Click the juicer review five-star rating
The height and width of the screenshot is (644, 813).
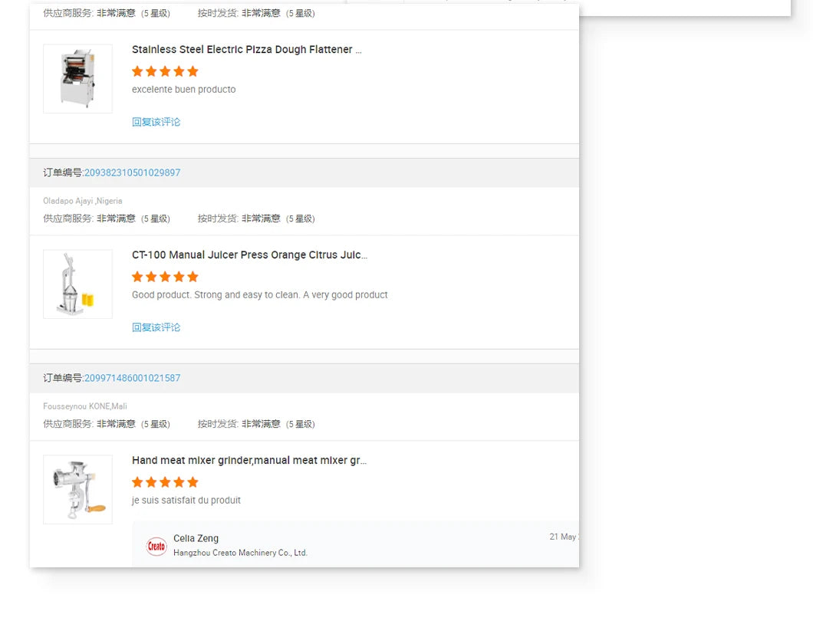[165, 277]
